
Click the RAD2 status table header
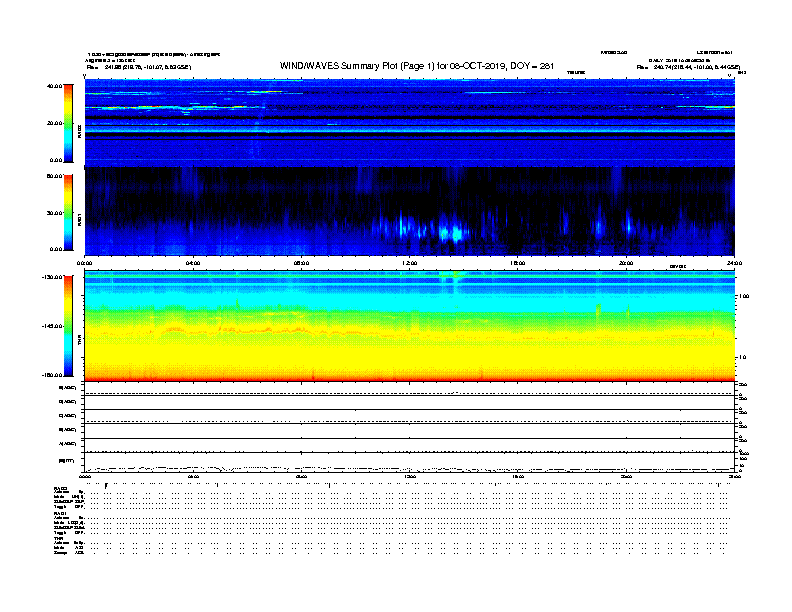click(60, 489)
